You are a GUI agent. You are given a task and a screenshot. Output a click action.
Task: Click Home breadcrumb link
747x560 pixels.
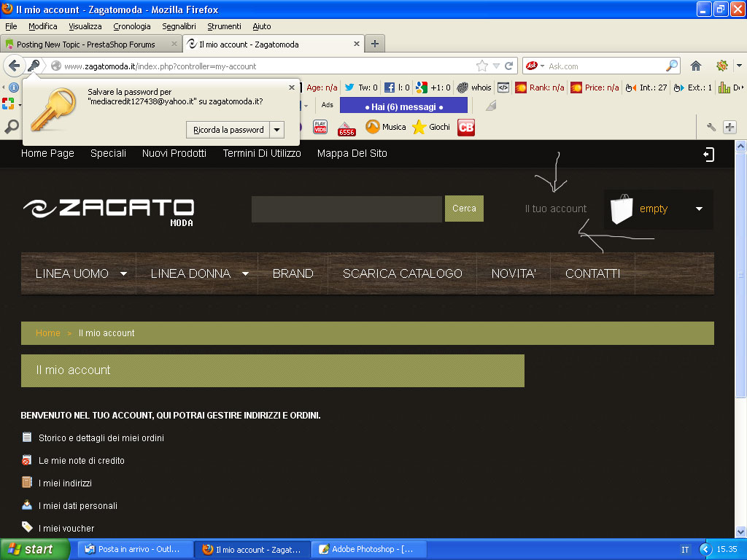47,333
